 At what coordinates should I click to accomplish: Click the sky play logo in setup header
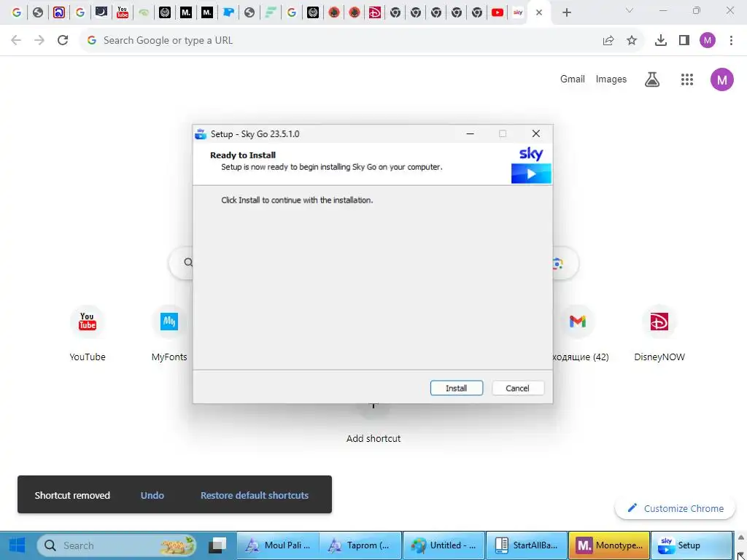point(531,165)
